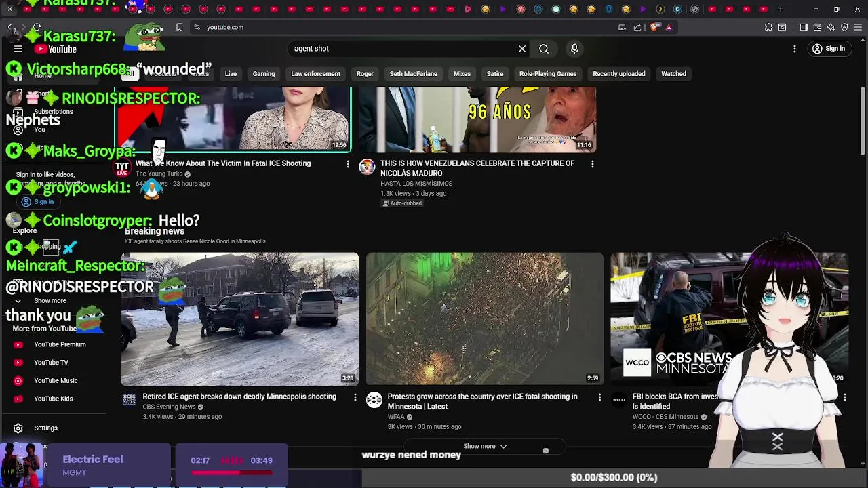This screenshot has width=868, height=488.
Task: Open a new browser tab
Action: (781, 9)
